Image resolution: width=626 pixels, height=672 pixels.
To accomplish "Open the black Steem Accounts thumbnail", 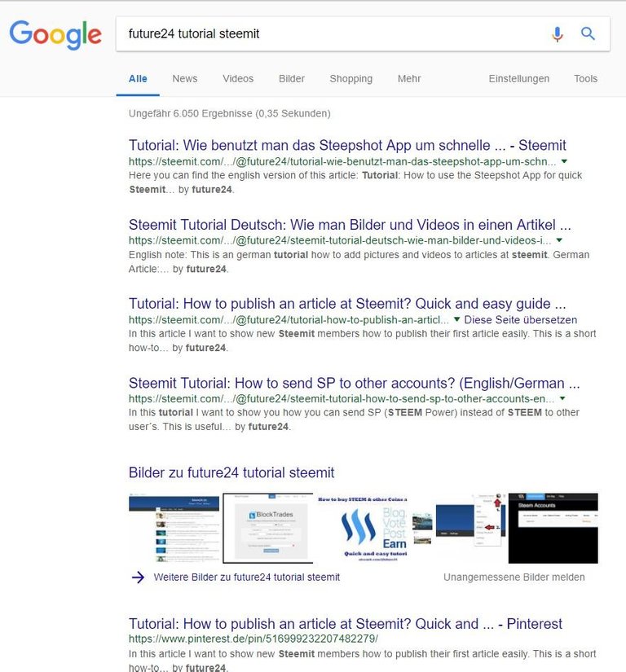I will 553,528.
